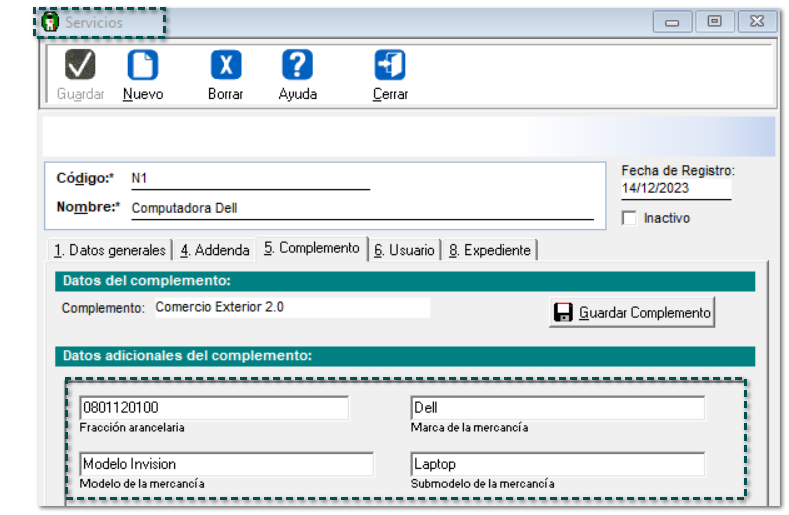Open the 4. Addenda tab
Screen dimensions: 789x515
pos(215,250)
